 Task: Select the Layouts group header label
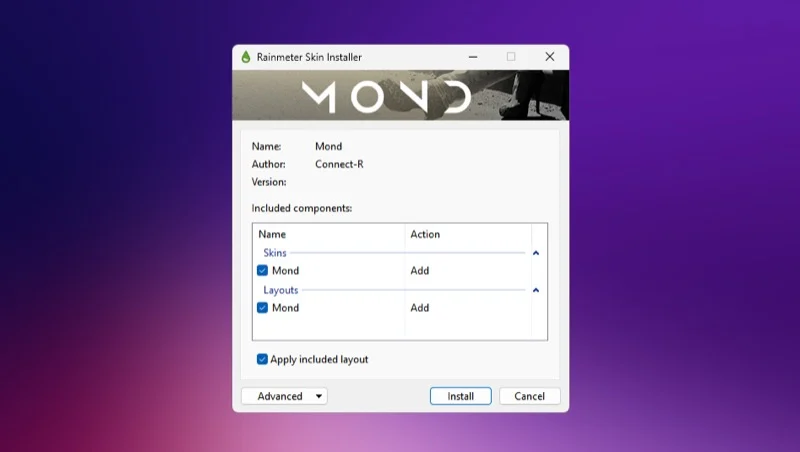[x=281, y=290]
